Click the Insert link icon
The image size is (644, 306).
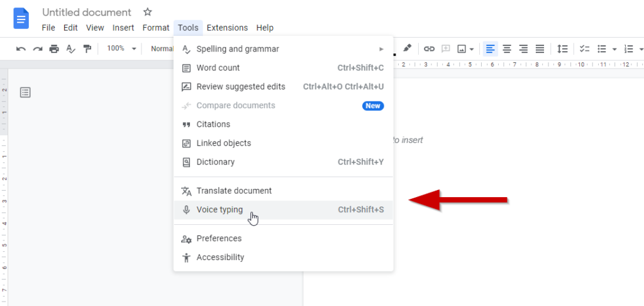coord(429,49)
